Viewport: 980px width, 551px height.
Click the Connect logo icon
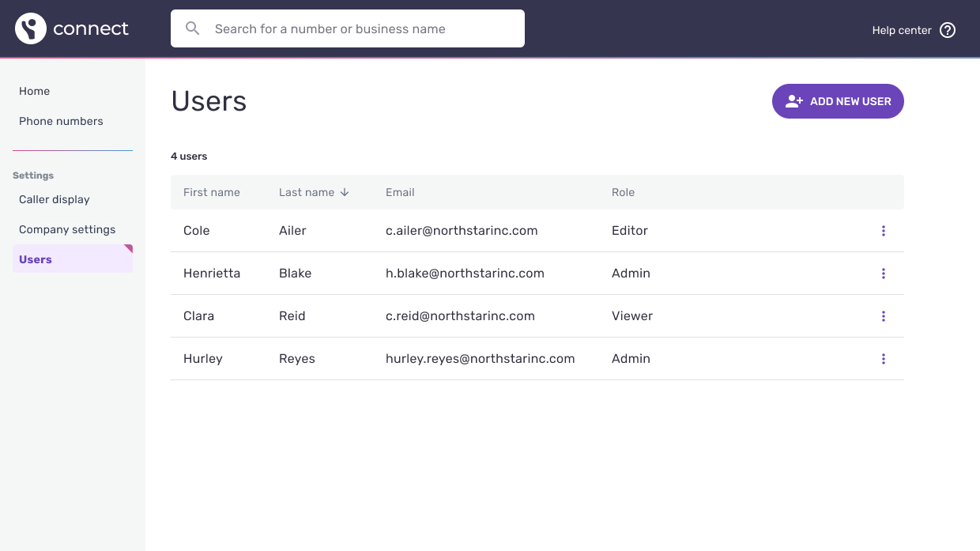(31, 28)
